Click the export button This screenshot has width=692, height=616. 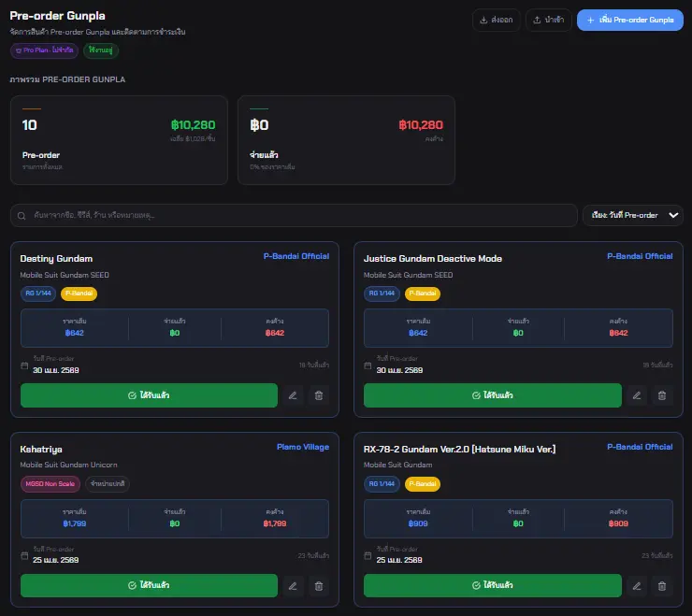pyautogui.click(x=496, y=20)
